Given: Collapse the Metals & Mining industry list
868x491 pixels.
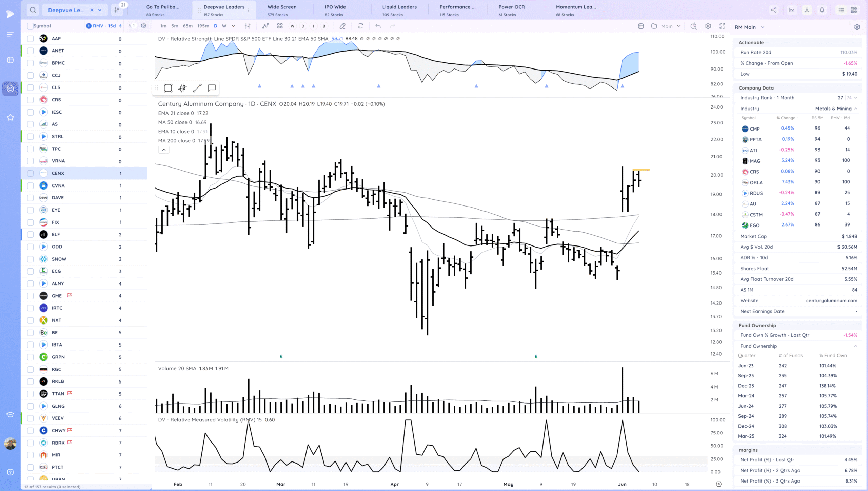Looking at the screenshot, I should click(856, 109).
